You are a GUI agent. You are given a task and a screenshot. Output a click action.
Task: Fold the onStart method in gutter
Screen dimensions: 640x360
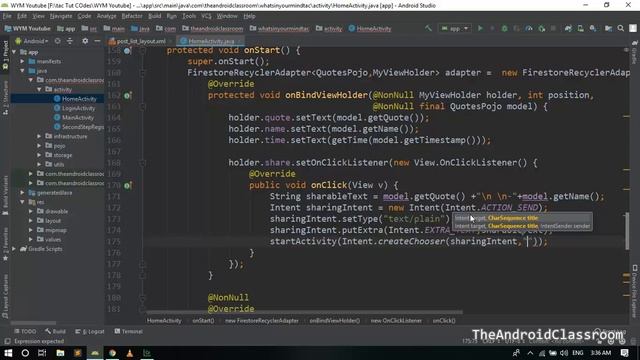click(142, 51)
